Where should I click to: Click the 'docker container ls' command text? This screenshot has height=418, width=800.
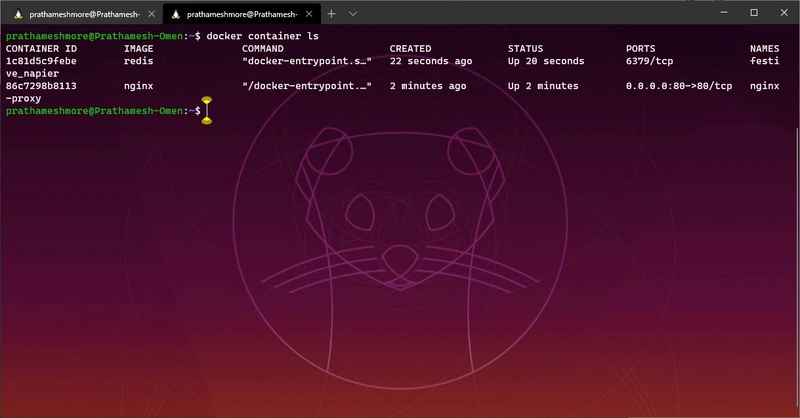[x=262, y=36]
